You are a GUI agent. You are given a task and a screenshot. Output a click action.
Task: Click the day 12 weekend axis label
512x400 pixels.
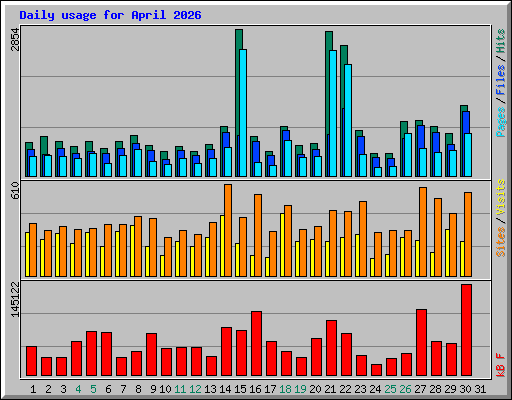click(x=195, y=389)
